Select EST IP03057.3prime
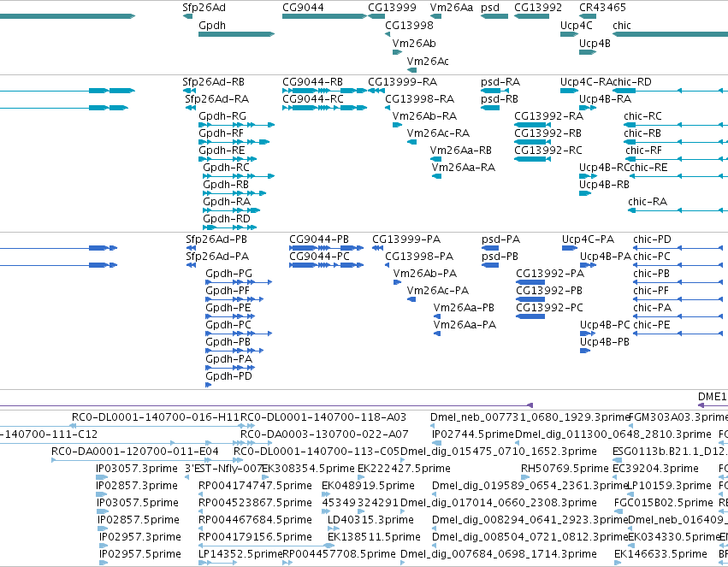 click(x=137, y=469)
